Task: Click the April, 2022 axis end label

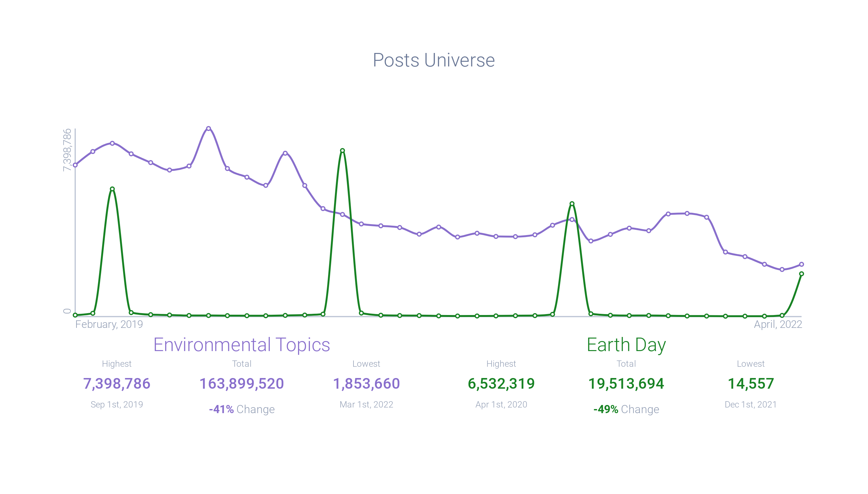Action: [x=778, y=324]
